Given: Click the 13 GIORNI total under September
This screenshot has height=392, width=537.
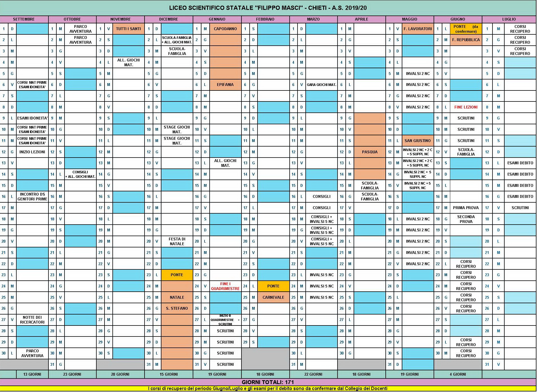Looking at the screenshot, I should click(x=32, y=374).
